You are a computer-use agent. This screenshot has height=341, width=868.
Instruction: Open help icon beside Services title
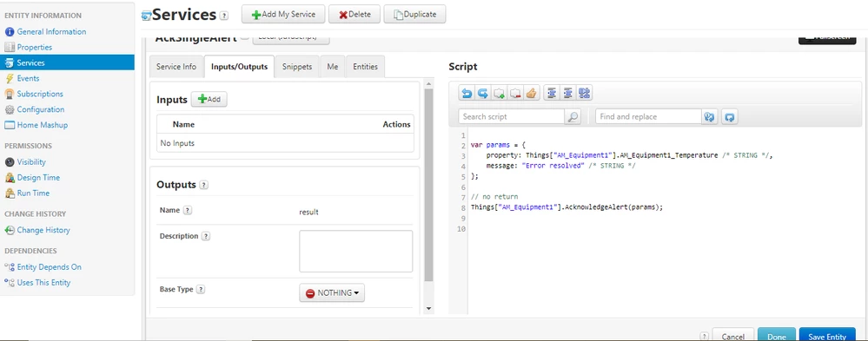click(223, 16)
